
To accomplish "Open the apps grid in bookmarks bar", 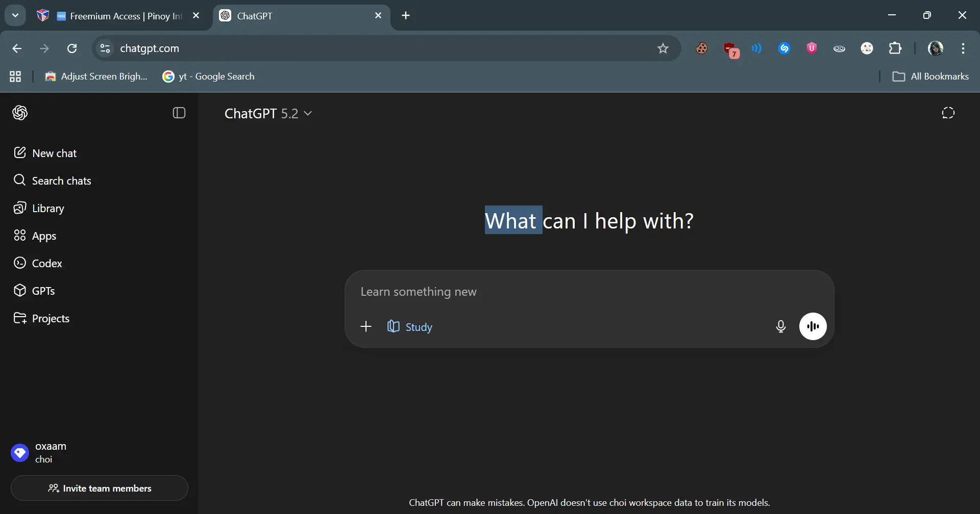I will (15, 76).
